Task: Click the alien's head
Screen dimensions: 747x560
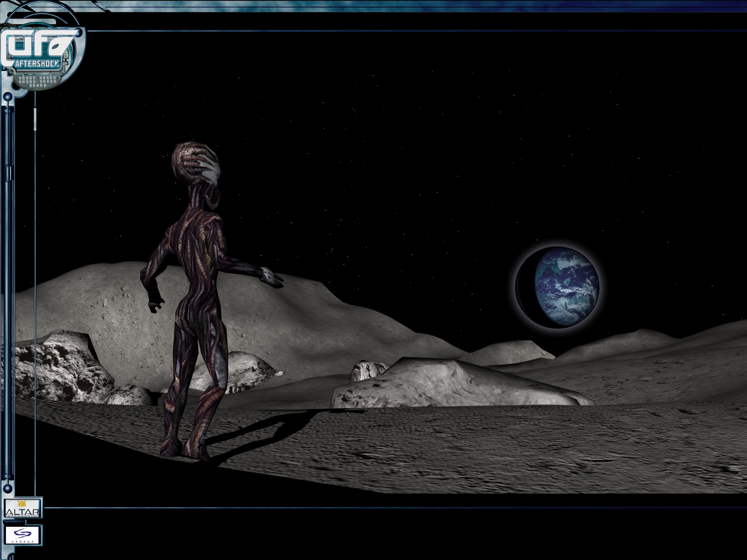Action: [x=196, y=163]
